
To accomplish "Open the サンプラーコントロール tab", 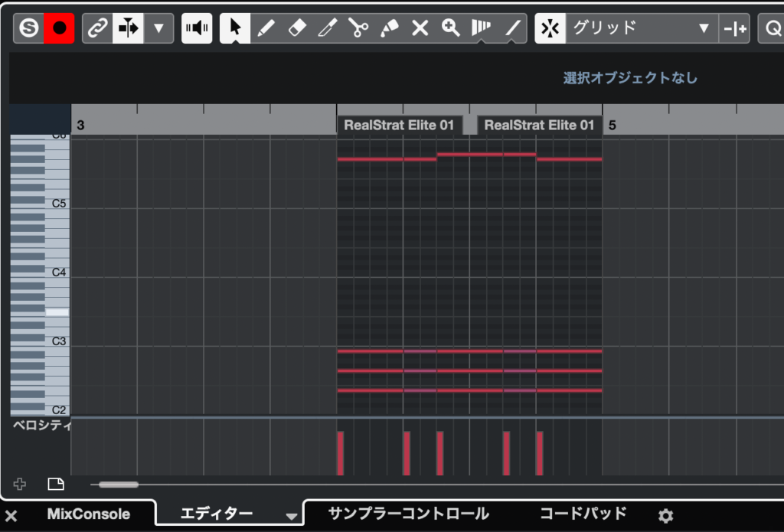I will pyautogui.click(x=408, y=514).
